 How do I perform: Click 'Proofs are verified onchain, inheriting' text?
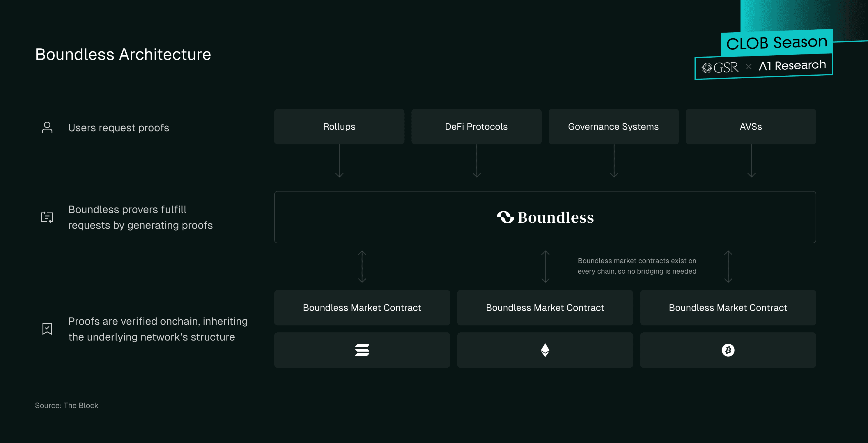pyautogui.click(x=158, y=321)
